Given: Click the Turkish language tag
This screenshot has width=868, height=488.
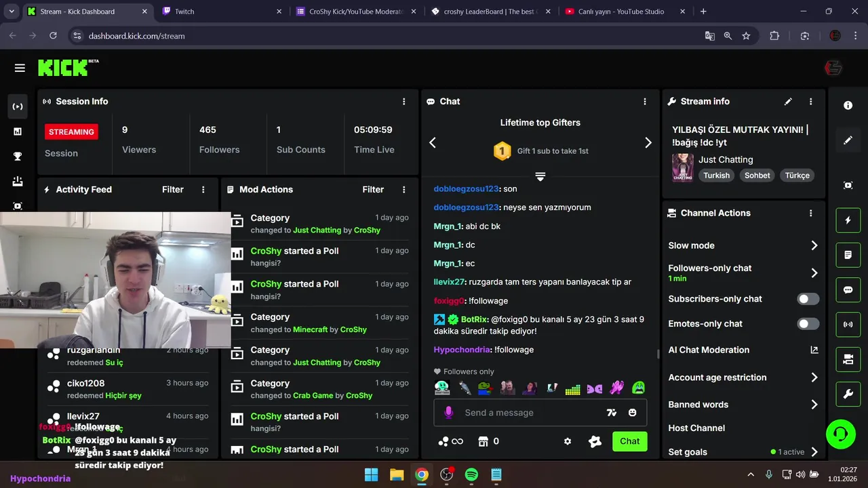Looking at the screenshot, I should pos(716,176).
